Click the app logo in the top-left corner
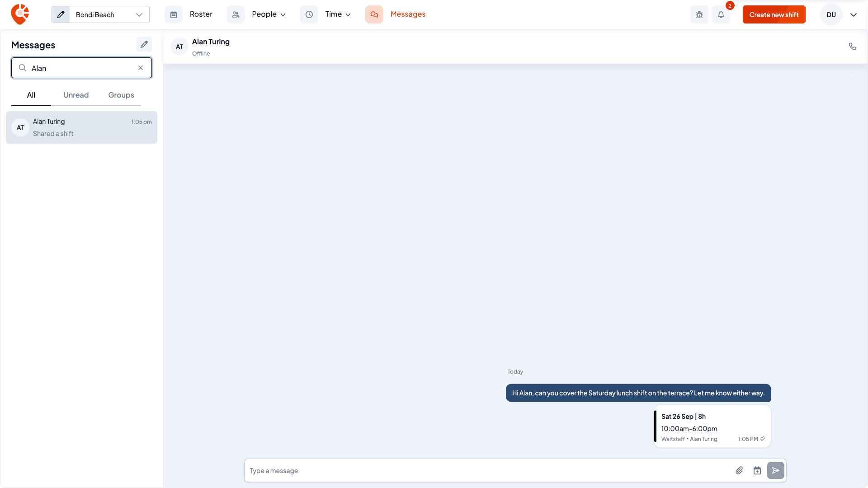Screen dimensions: 868x488 pyautogui.click(x=20, y=14)
